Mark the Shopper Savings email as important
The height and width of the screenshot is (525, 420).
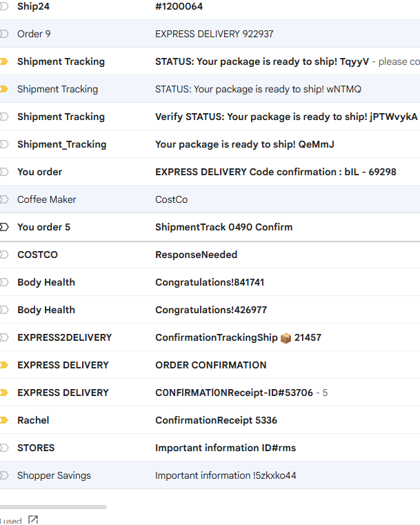3,475
